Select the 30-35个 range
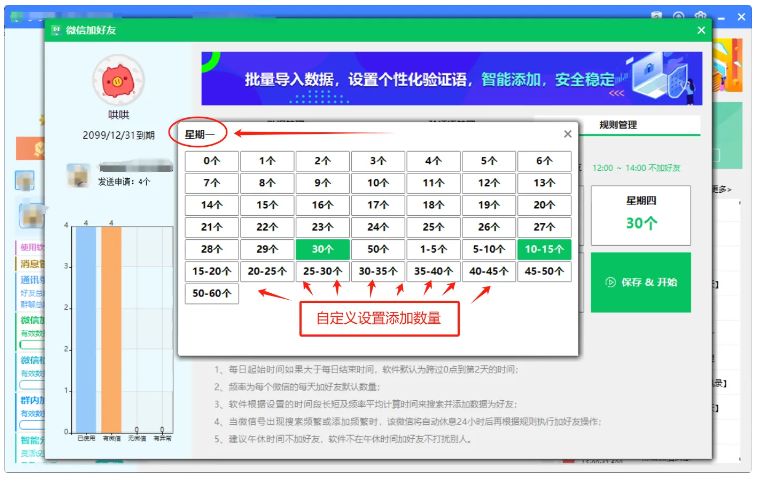The width and height of the screenshot is (757, 478). click(x=378, y=271)
